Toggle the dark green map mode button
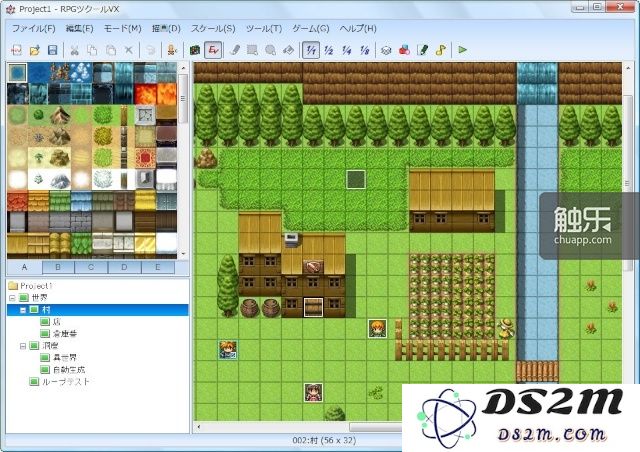 coord(195,50)
